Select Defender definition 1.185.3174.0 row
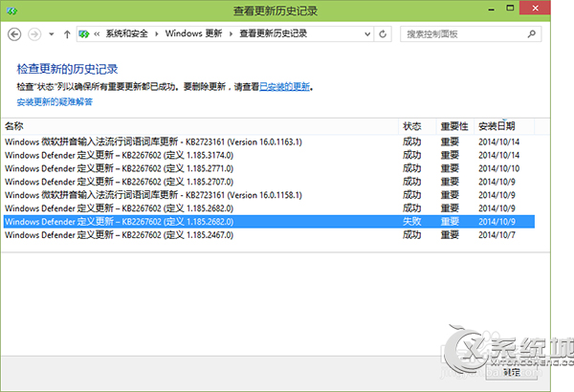Screen dimensions: 574x392 [269, 155]
